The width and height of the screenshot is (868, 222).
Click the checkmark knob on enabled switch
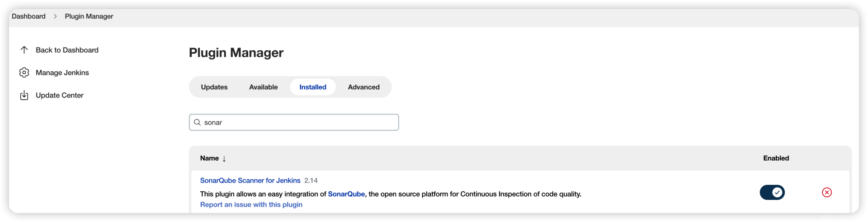(x=778, y=193)
